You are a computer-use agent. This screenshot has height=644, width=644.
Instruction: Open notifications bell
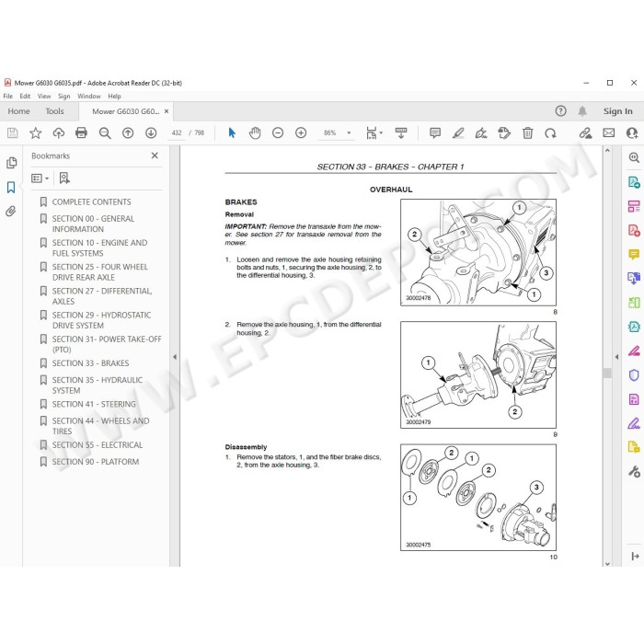coord(582,111)
